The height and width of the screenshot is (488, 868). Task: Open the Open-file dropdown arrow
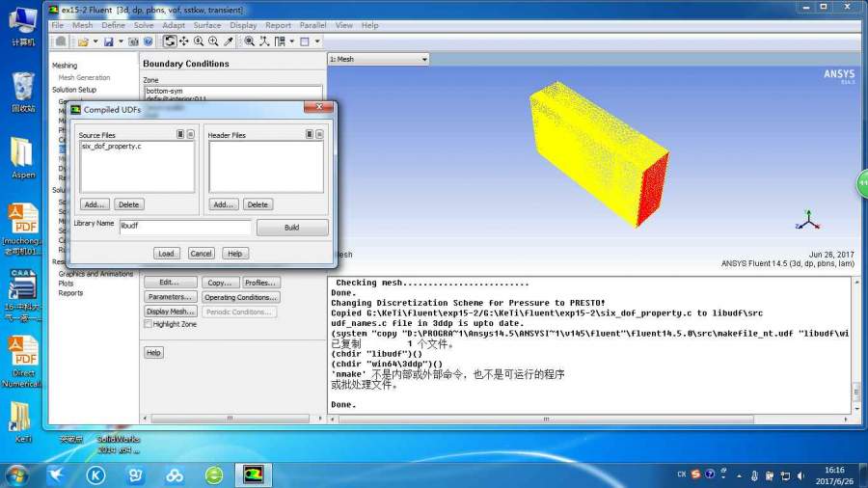click(x=95, y=41)
